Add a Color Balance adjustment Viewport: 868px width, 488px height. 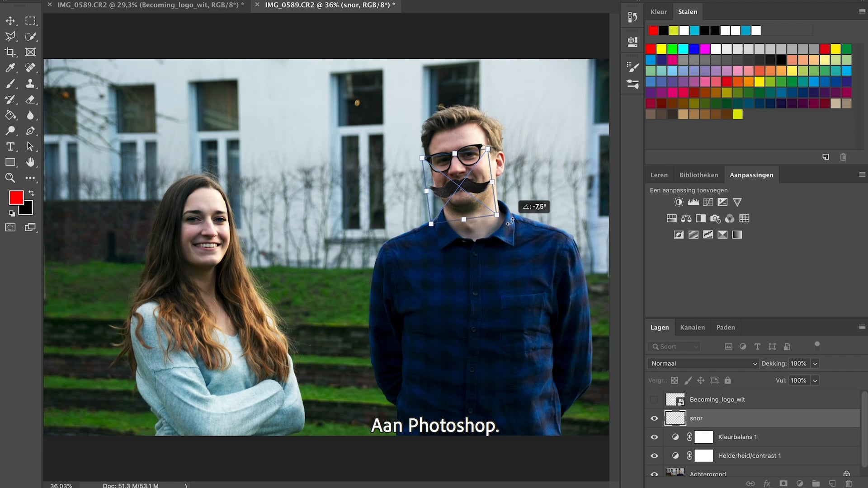(x=686, y=219)
